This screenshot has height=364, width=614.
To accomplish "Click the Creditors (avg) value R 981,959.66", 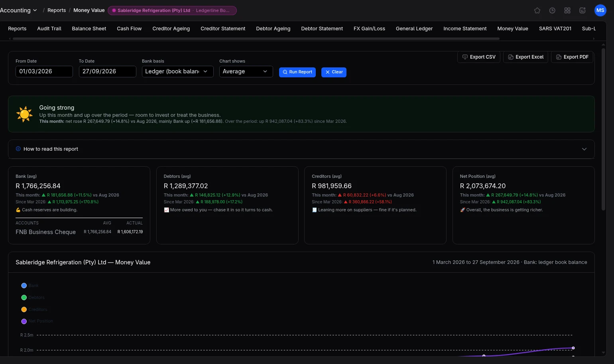I will coord(332,186).
